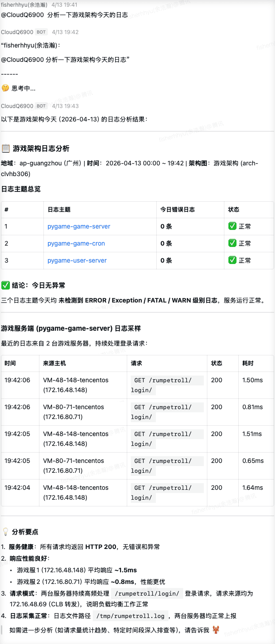Click the 0.81ms duration cell

(x=253, y=407)
